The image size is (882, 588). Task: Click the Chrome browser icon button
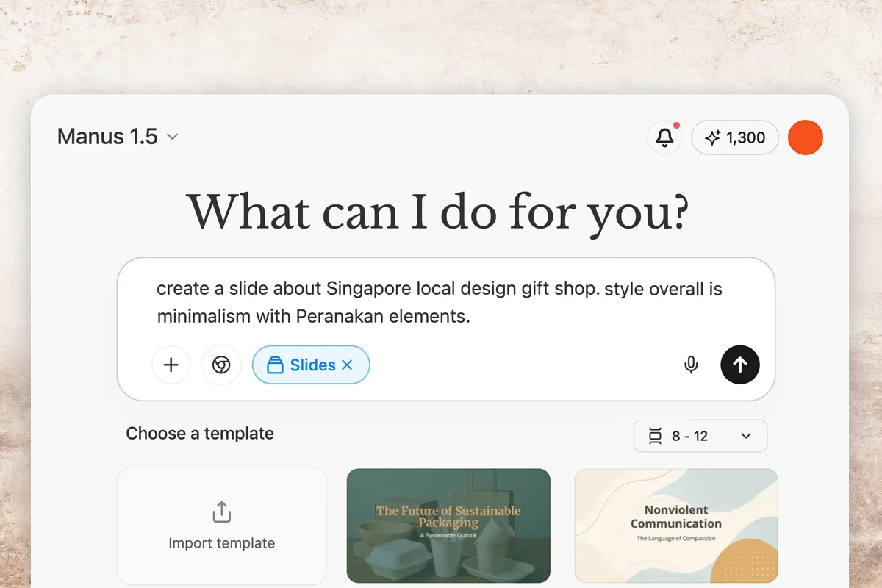(x=221, y=365)
